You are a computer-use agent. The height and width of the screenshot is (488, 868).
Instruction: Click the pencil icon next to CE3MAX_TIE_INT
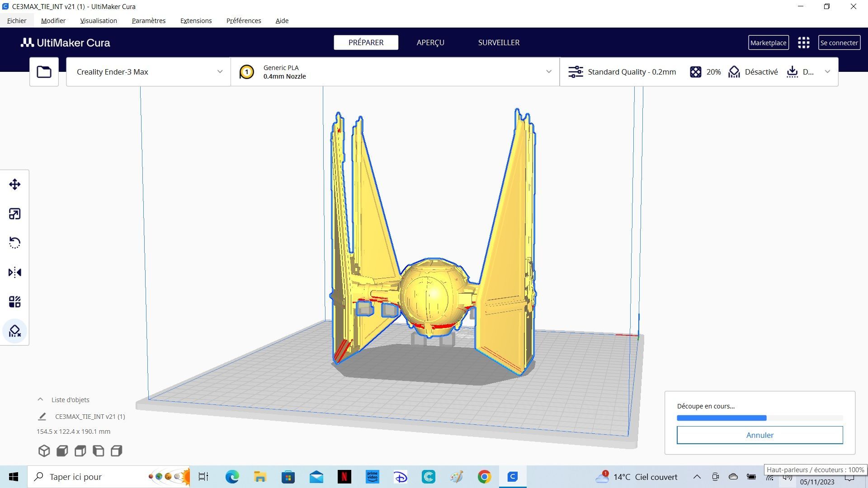[x=42, y=416]
